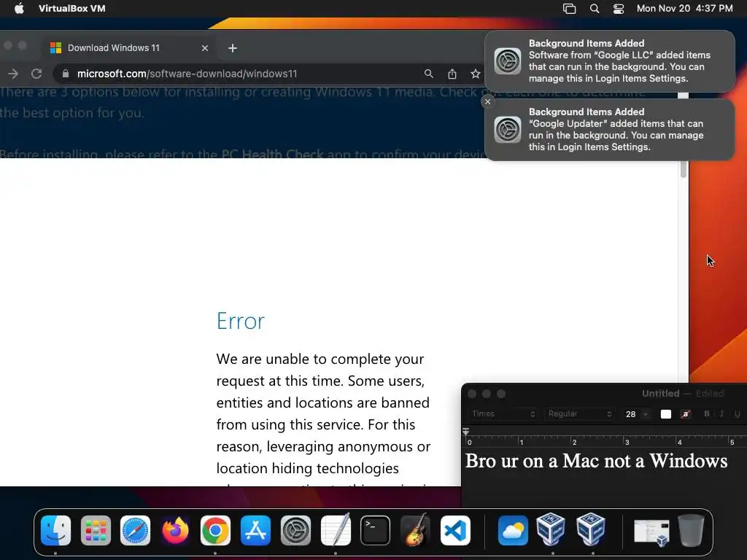
Task: Open Launchpad in the Dock
Action: point(96,531)
